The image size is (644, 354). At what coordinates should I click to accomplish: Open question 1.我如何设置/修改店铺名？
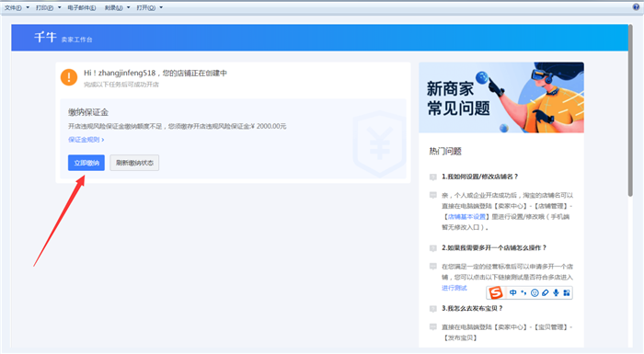(479, 177)
